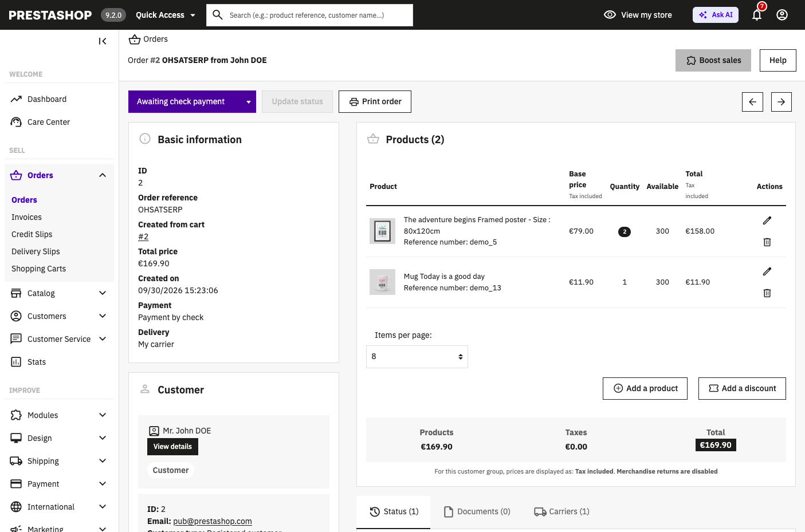Image resolution: width=805 pixels, height=532 pixels.
Task: Click the View my store eye icon
Action: (610, 15)
